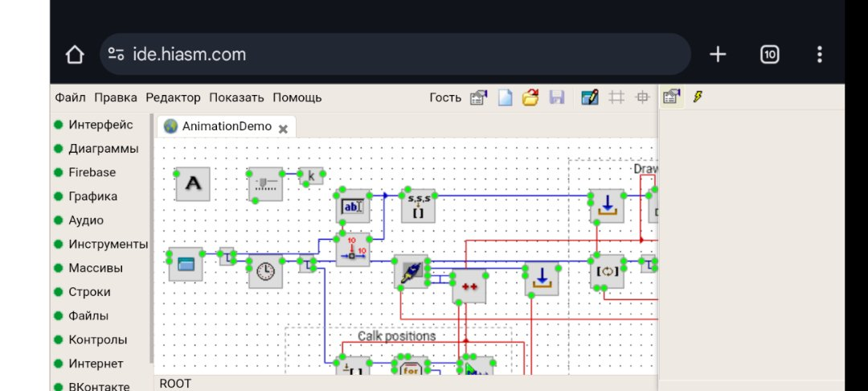Open the browser three-dot menu

click(x=819, y=54)
